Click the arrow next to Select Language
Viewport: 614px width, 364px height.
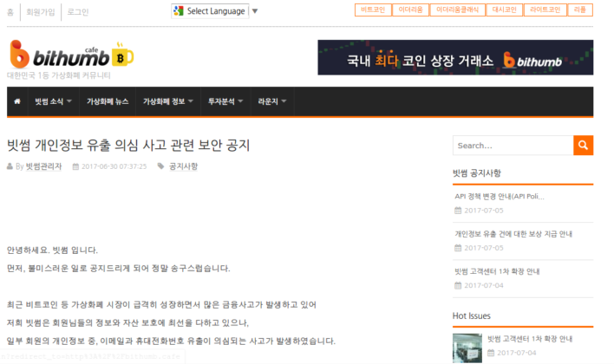[x=255, y=11]
